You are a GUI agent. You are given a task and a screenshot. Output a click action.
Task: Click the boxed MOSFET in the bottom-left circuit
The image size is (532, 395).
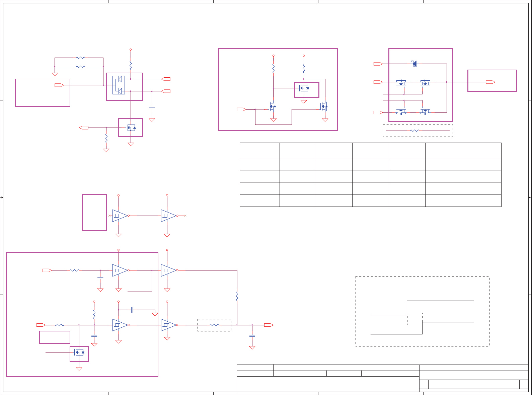click(x=79, y=352)
